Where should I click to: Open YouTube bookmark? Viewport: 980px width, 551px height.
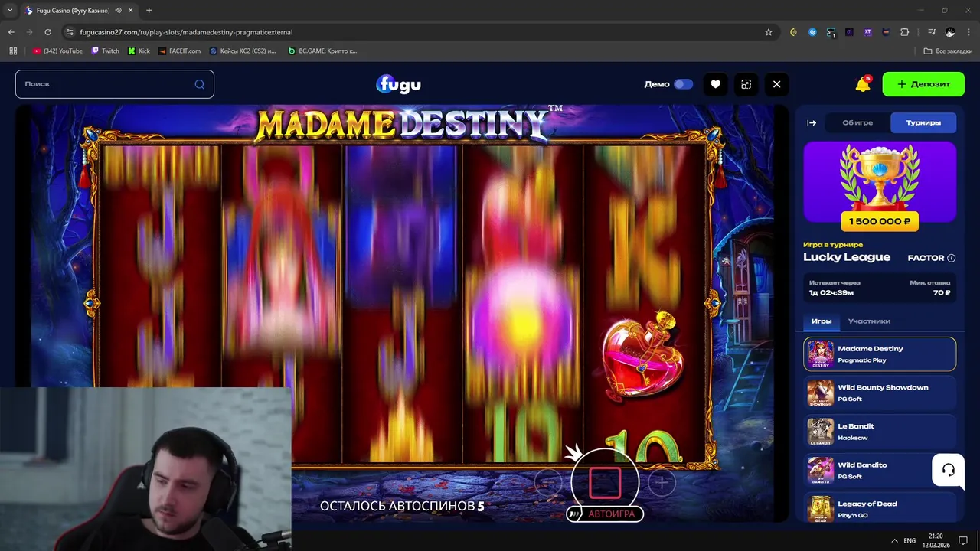(x=57, y=51)
